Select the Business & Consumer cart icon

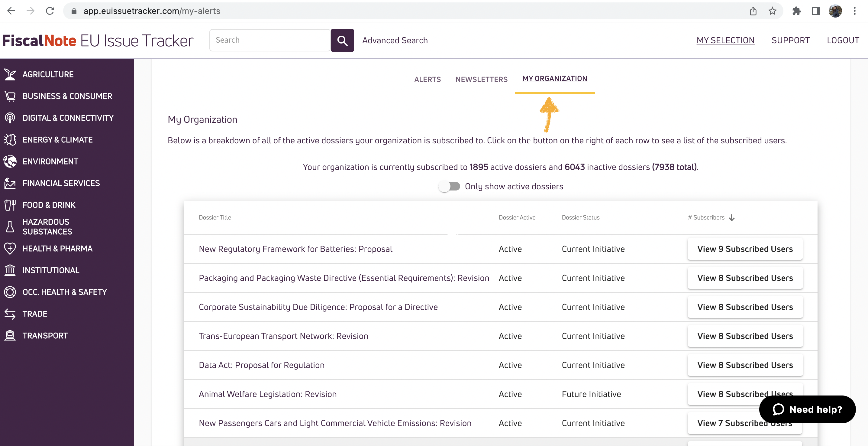10,96
